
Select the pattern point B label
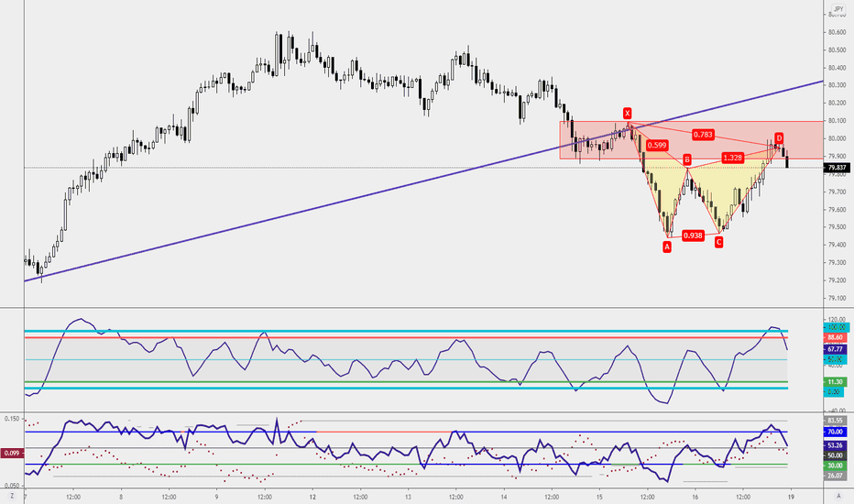pos(687,159)
